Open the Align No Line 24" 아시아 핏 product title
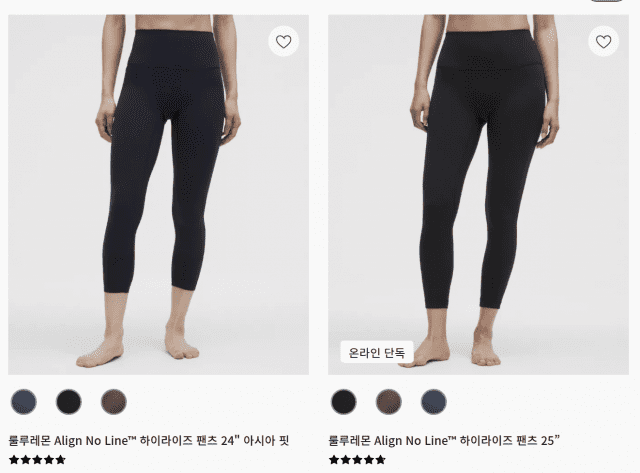The width and height of the screenshot is (640, 473). pyautogui.click(x=149, y=440)
